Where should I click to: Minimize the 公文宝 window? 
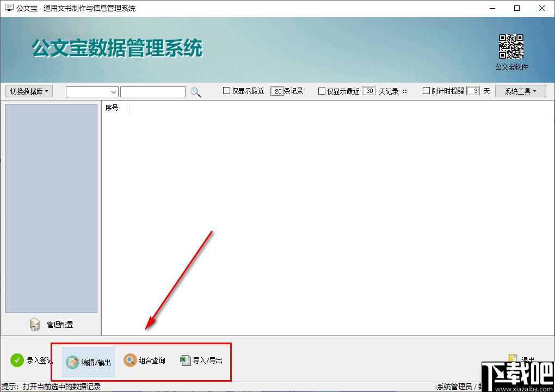pos(492,8)
